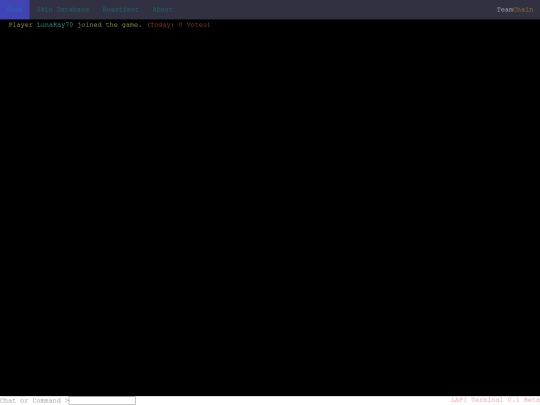Click the 'Chat or Command >' prompt label

point(34,401)
